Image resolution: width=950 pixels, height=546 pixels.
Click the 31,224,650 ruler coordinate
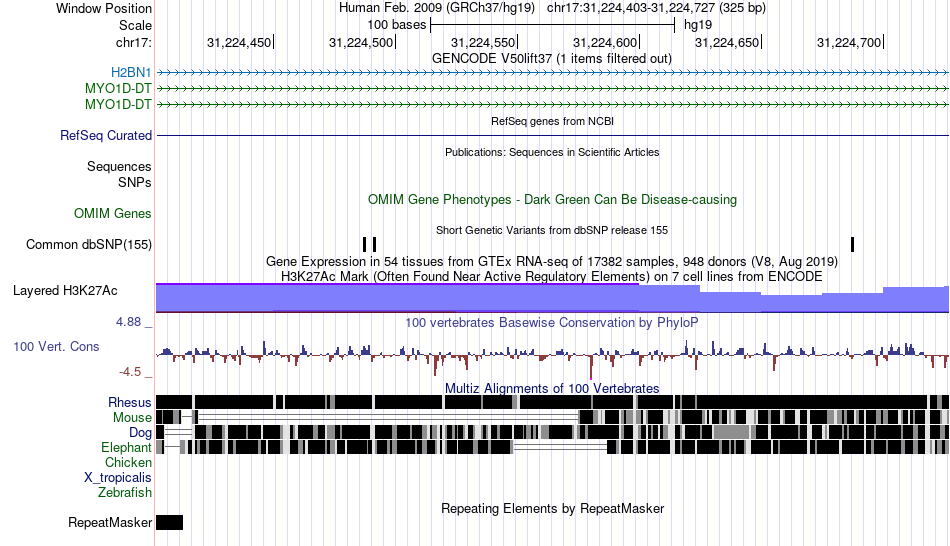click(x=727, y=42)
